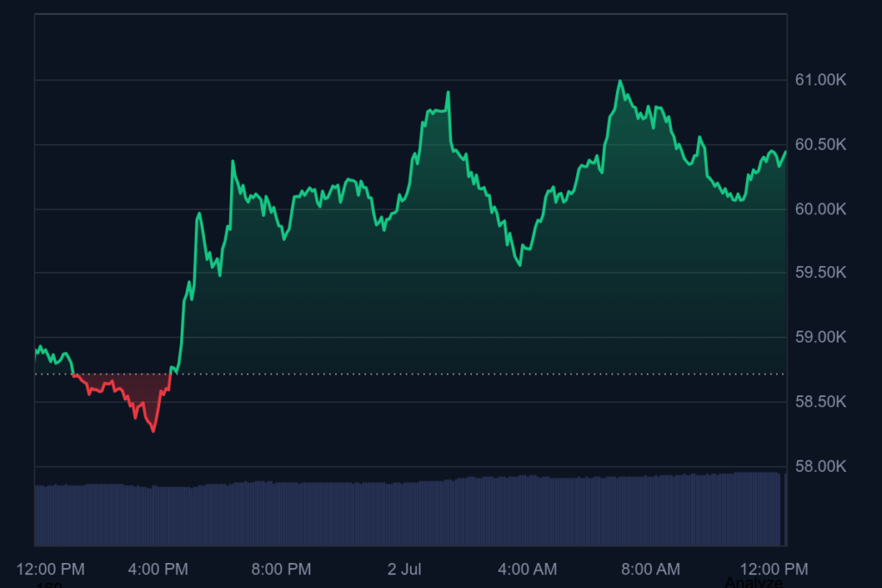This screenshot has width=882, height=588.
Task: Click the 58.00K price axis label
Action: (820, 467)
